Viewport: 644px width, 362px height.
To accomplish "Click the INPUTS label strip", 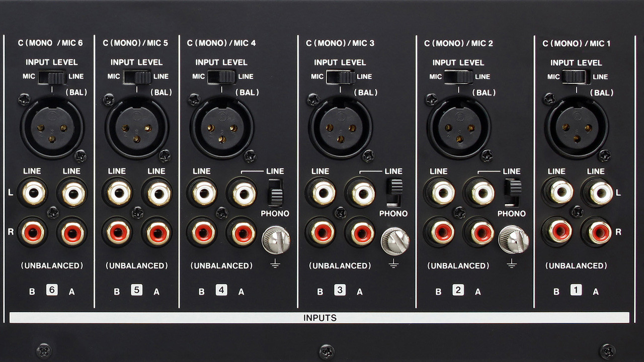I will coord(320,318).
